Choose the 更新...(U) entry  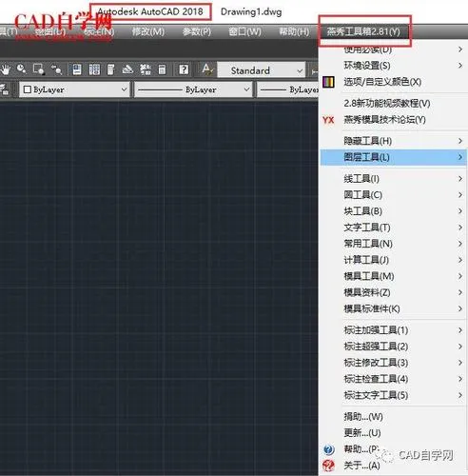393,432
